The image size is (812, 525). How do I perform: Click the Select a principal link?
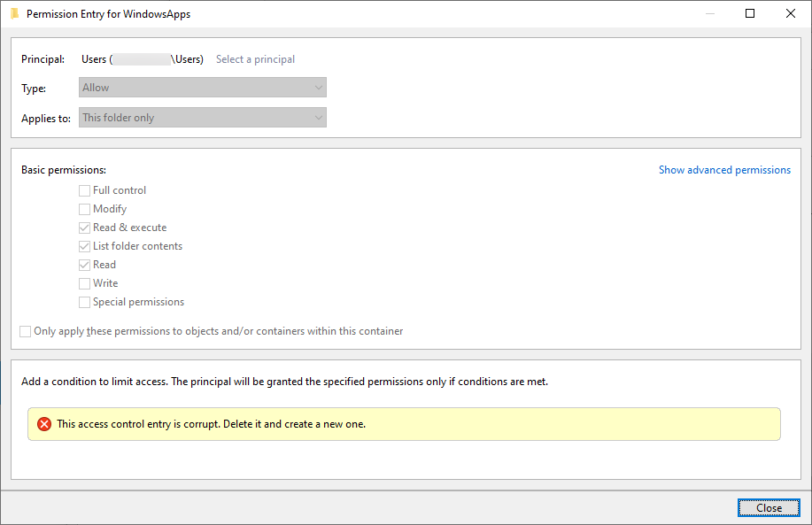pos(255,59)
